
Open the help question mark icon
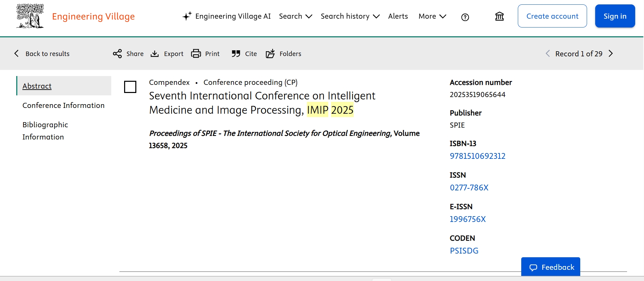click(465, 17)
